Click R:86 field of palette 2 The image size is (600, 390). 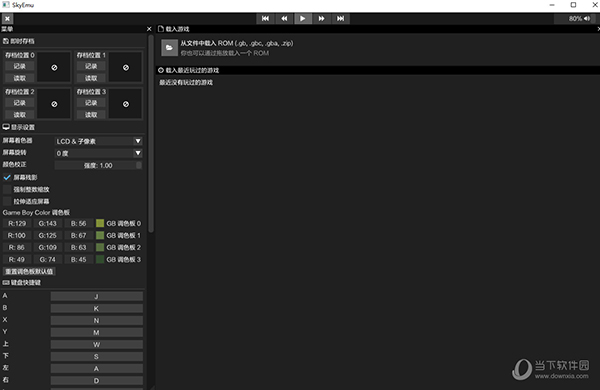click(x=17, y=247)
